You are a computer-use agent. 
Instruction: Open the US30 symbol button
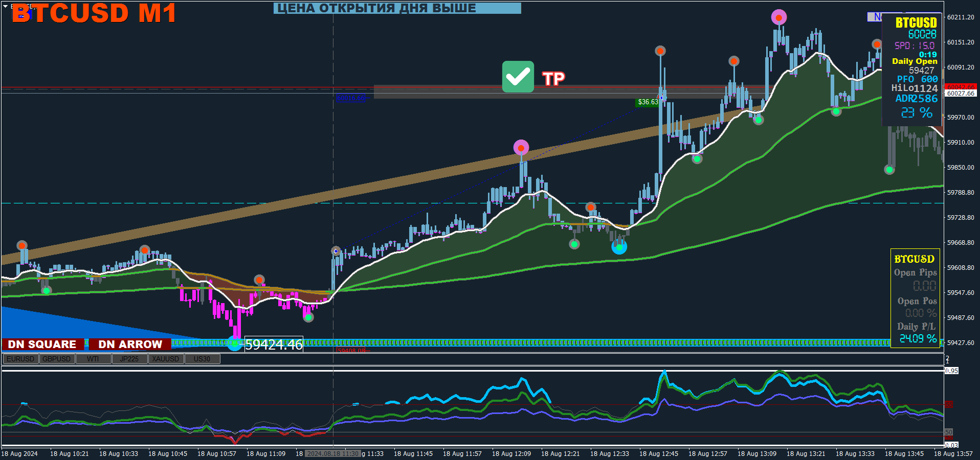(x=202, y=359)
